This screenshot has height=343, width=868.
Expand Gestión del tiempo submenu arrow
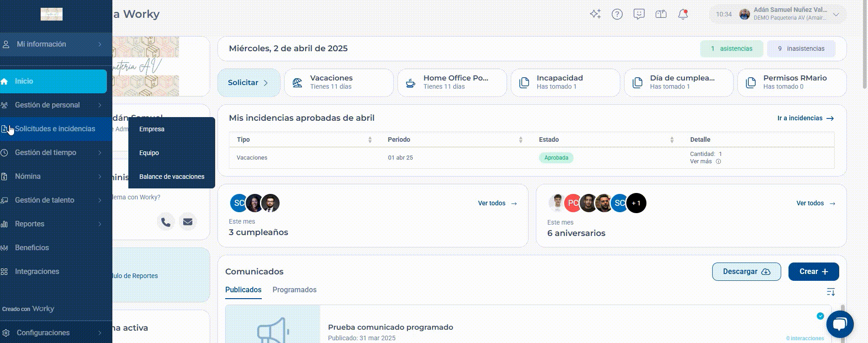(x=100, y=153)
